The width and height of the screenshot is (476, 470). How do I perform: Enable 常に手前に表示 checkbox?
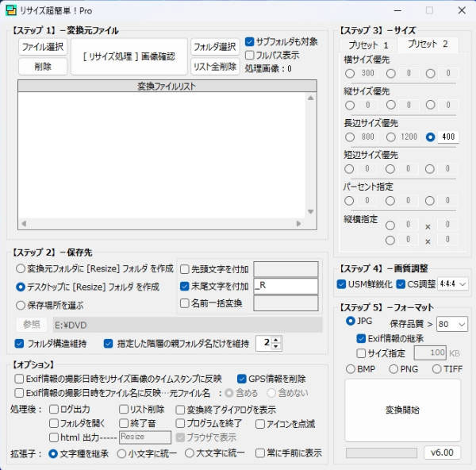[x=260, y=453]
